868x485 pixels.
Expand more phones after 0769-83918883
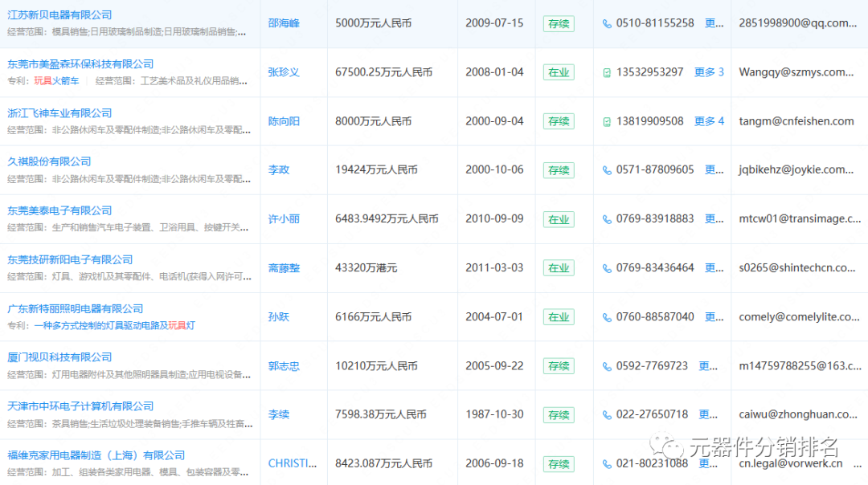[714, 218]
